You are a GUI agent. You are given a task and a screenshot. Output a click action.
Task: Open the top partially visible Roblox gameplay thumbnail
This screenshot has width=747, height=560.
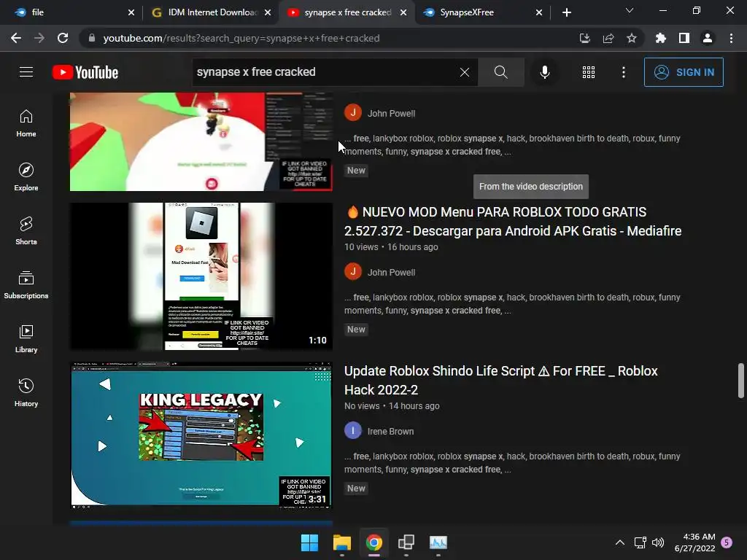pyautogui.click(x=201, y=141)
